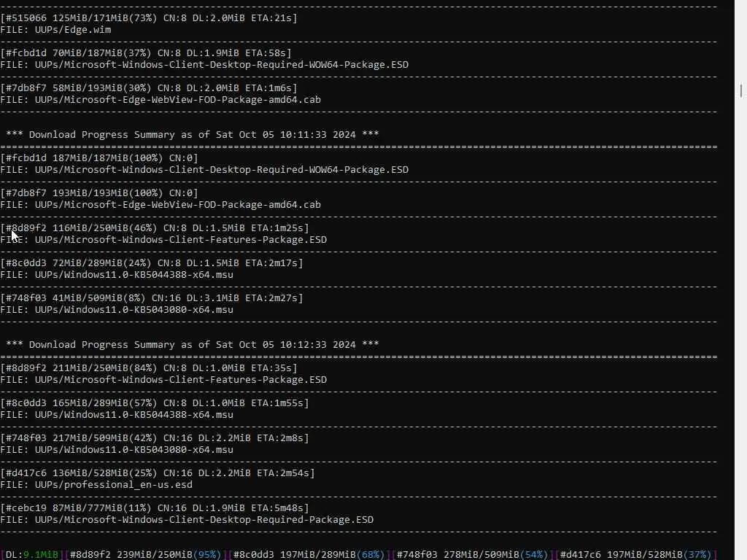Select the 'FILE: UUPs/professional_en-us.esd' line
Screen dimensions: 747x560
point(96,485)
